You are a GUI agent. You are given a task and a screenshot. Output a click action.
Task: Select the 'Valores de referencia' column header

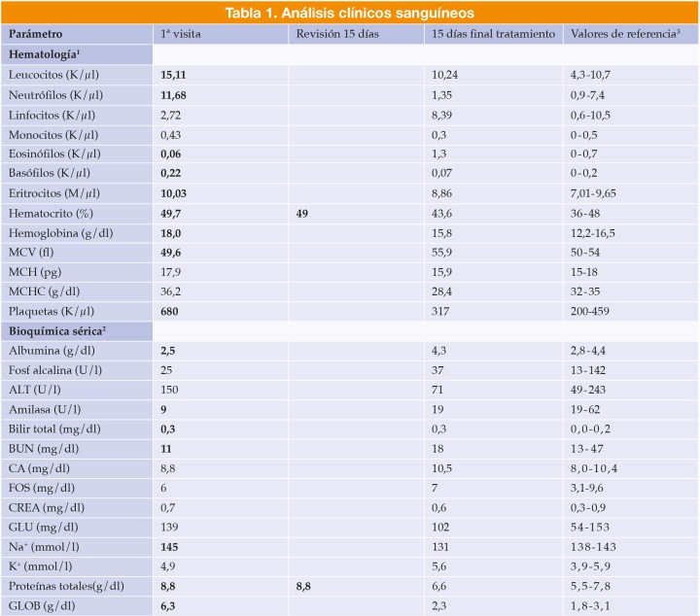pyautogui.click(x=625, y=34)
